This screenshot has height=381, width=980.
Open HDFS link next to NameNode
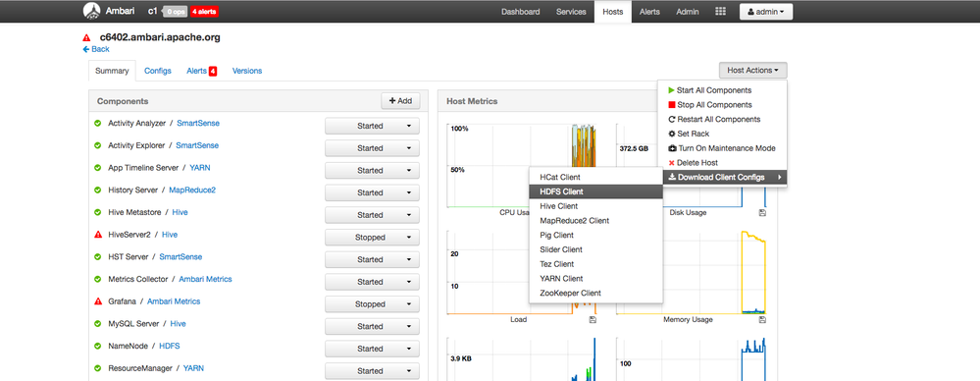coord(170,346)
